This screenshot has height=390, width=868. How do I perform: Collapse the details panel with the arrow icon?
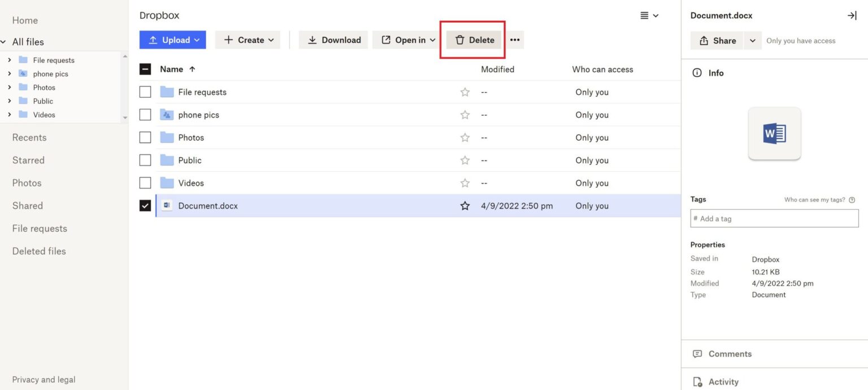(852, 15)
